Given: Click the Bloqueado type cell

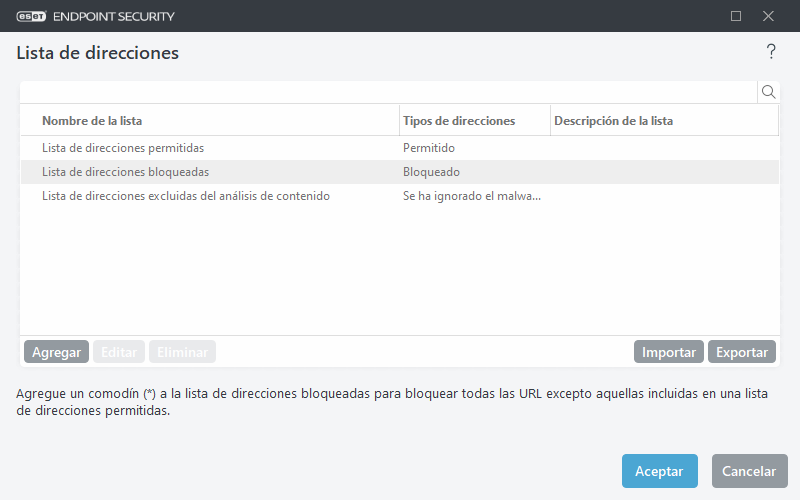Looking at the screenshot, I should tap(431, 172).
